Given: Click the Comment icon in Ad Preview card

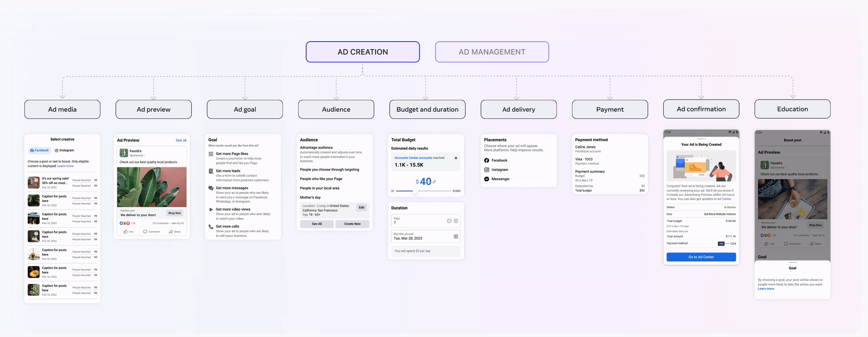Looking at the screenshot, I should [x=145, y=232].
